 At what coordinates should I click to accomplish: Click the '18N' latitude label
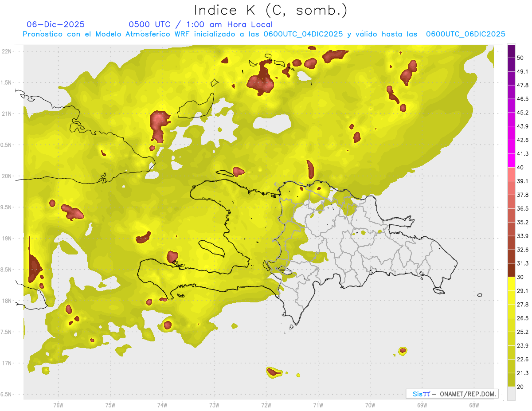click(x=7, y=301)
